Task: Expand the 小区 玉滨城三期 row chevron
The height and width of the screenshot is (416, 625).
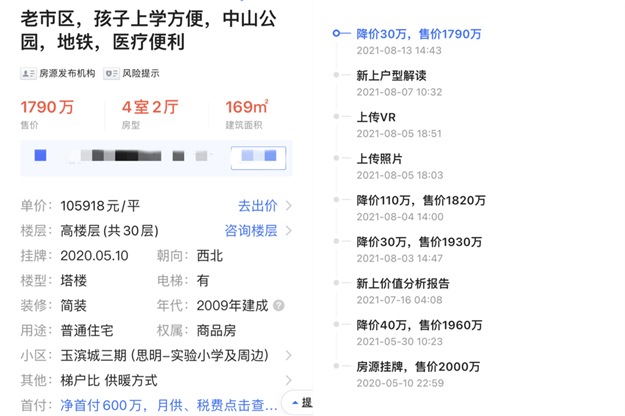Action: [x=289, y=355]
